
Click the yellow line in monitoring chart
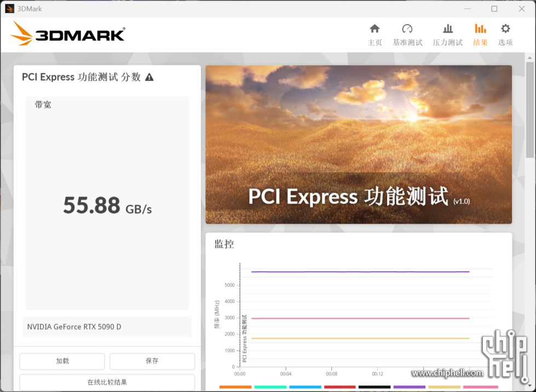360,338
